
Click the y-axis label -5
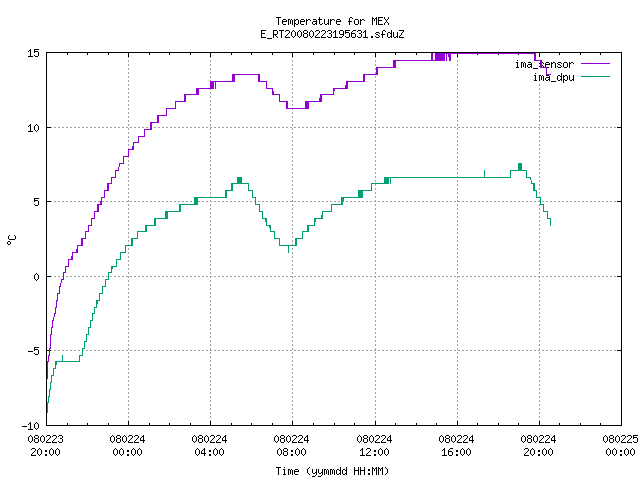[31, 351]
